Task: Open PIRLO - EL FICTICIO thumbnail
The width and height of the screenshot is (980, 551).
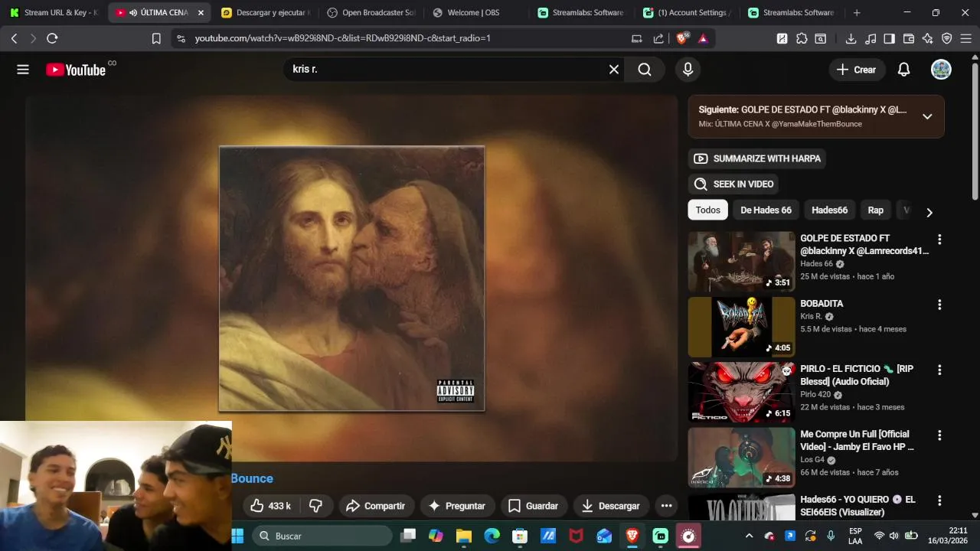Action: 741,392
